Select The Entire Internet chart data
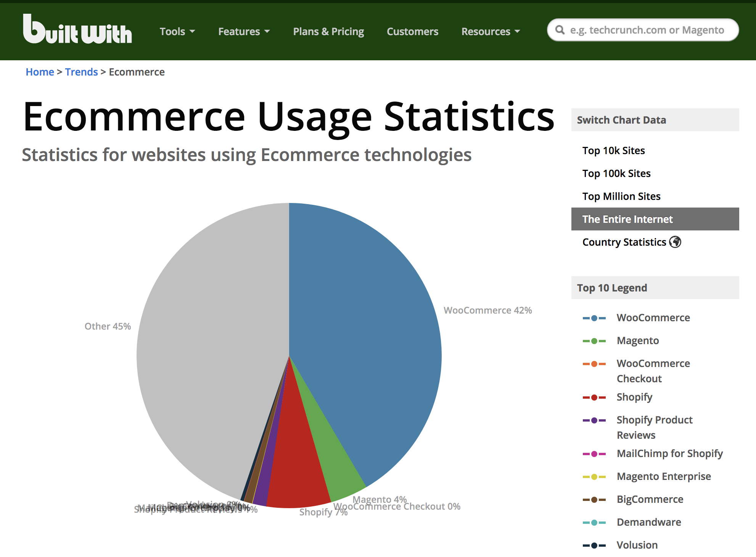 [x=655, y=219]
